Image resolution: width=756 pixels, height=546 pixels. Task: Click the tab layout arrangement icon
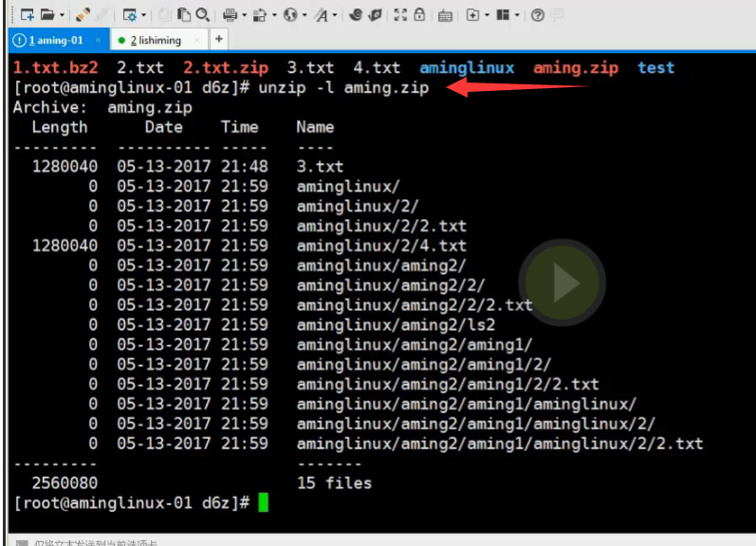(x=503, y=15)
